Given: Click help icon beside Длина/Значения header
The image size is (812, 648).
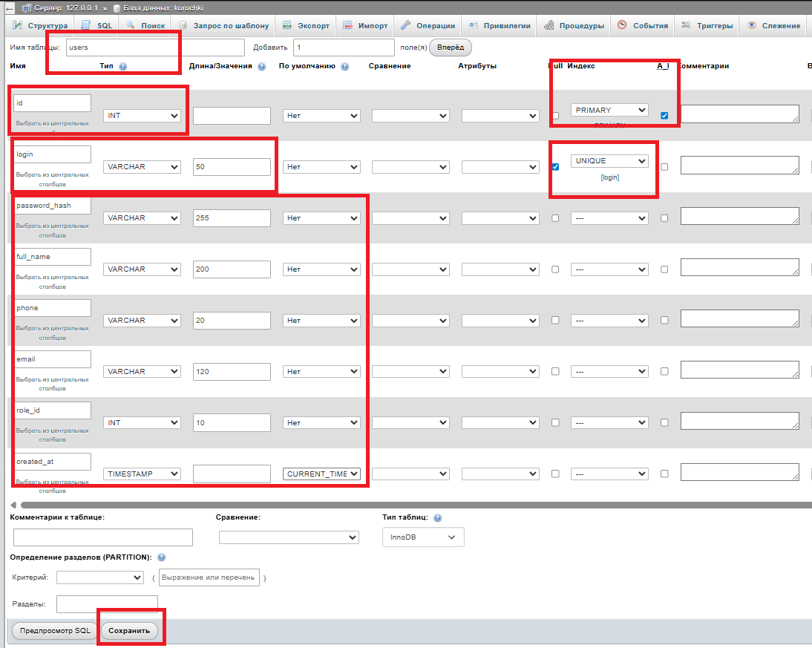Looking at the screenshot, I should coord(262,66).
